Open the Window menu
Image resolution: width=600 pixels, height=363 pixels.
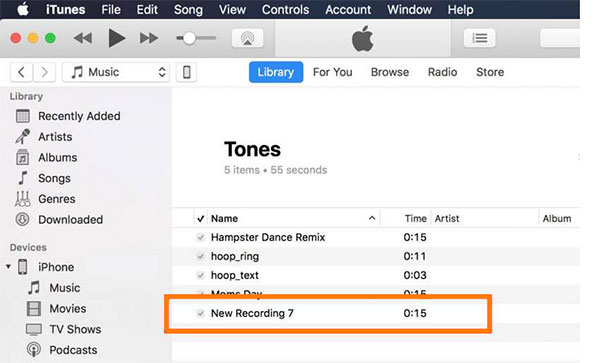[x=409, y=10]
